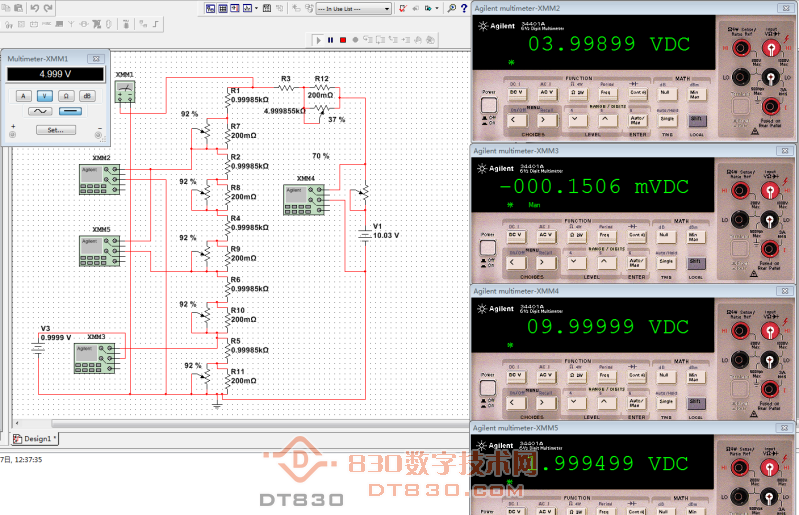799x515 pixels.
Task: Start the simulation with the run button
Action: pyautogui.click(x=319, y=40)
